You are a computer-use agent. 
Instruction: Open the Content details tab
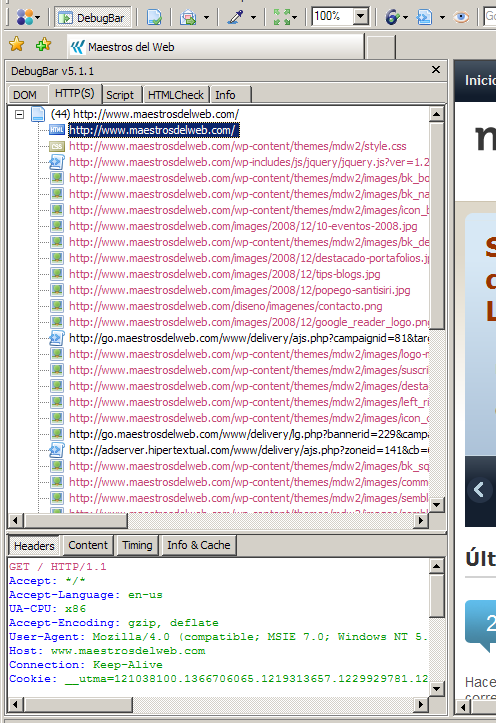coord(88,545)
